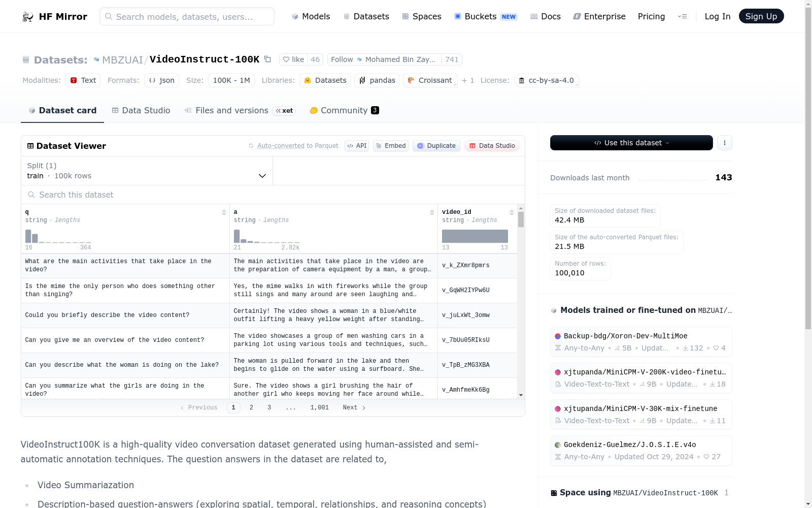
Task: Click the Dataset Viewer table icon
Action: pos(30,146)
